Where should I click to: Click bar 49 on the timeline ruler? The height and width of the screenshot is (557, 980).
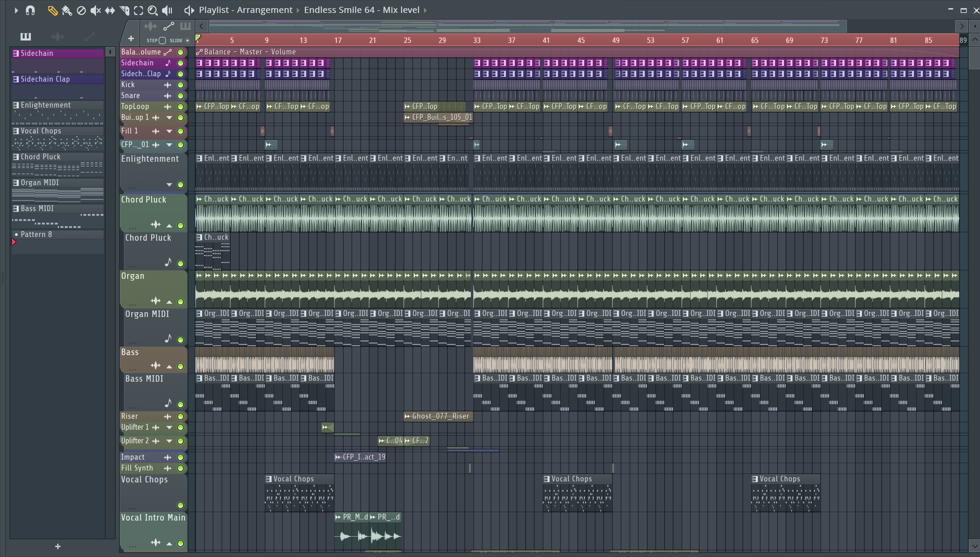click(616, 40)
